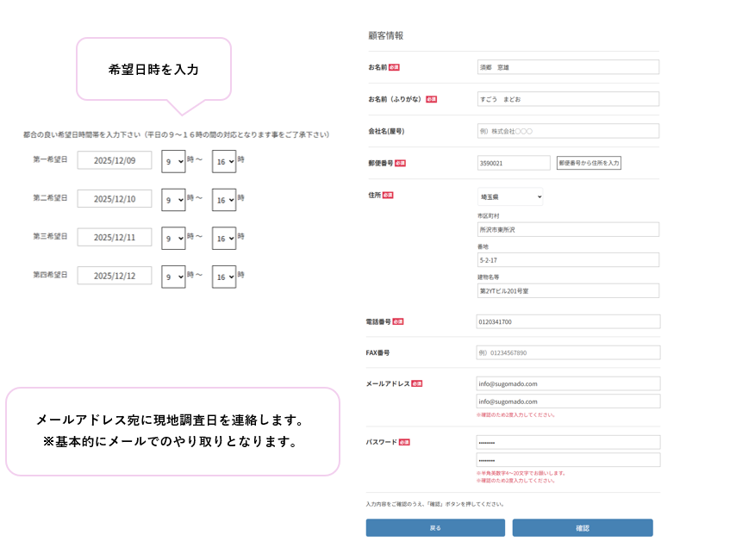Click the postal code field 3590021
Screen dimensions: 755x560
pyautogui.click(x=514, y=163)
